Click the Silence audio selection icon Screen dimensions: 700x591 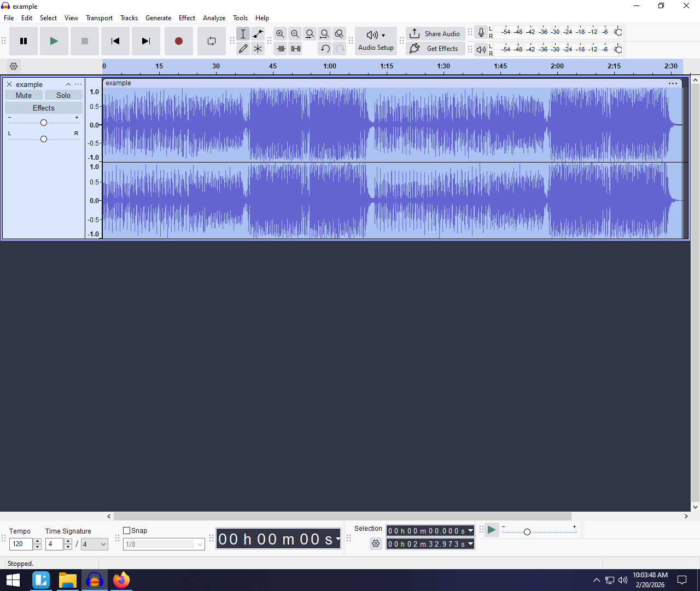[x=296, y=49]
